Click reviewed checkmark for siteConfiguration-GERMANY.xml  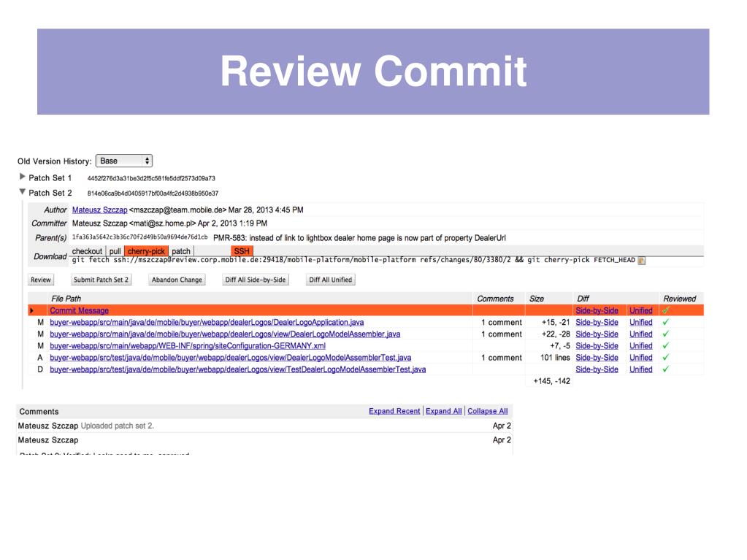[665, 345]
